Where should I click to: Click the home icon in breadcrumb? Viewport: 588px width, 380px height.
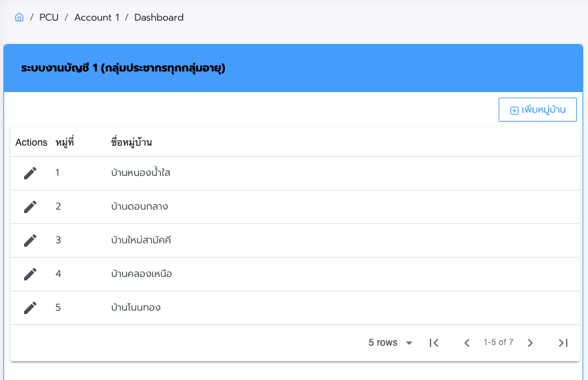click(19, 17)
